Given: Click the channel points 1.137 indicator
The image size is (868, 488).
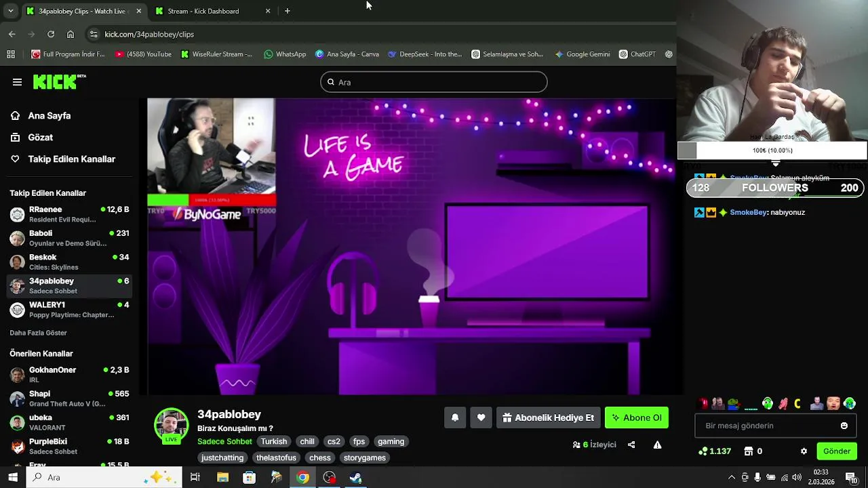Looking at the screenshot, I should 715,451.
